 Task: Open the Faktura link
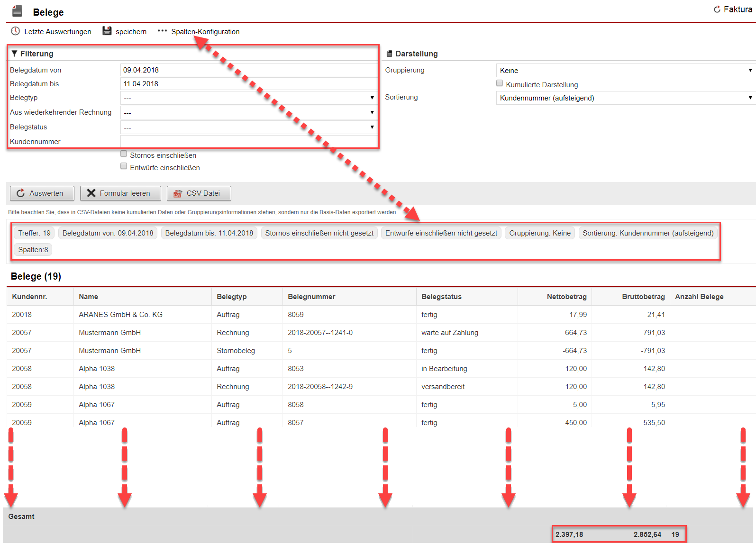coord(738,9)
